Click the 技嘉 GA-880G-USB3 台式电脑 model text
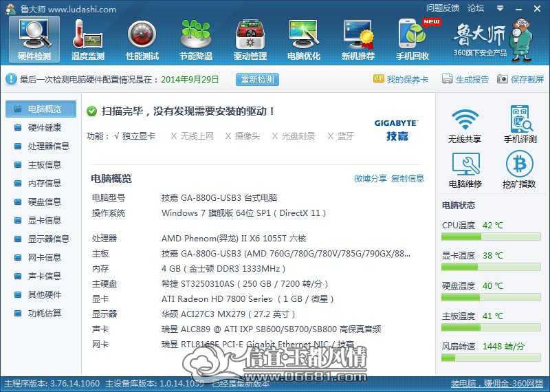This screenshot has height=392, width=550. coord(219,198)
